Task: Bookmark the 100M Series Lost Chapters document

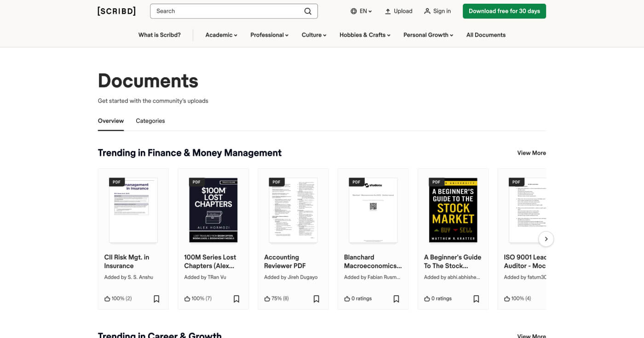Action: click(236, 298)
